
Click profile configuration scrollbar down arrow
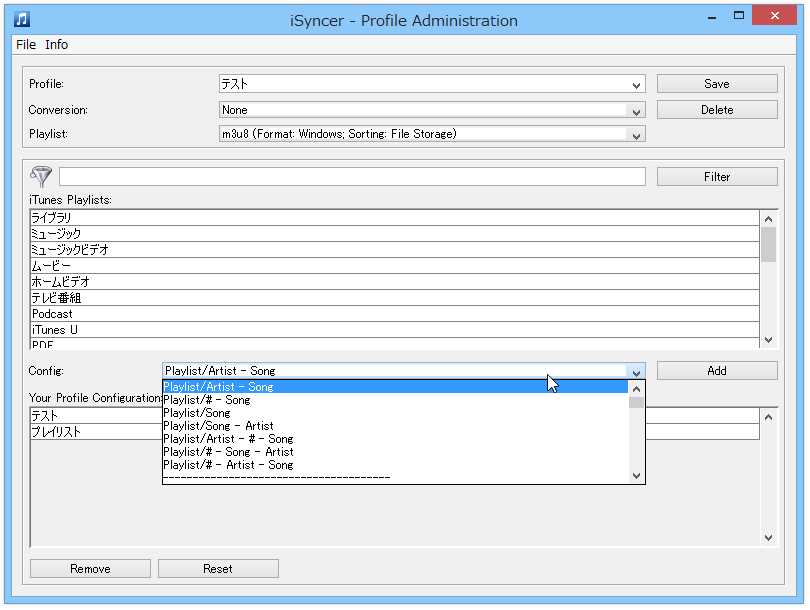pyautogui.click(x=769, y=538)
